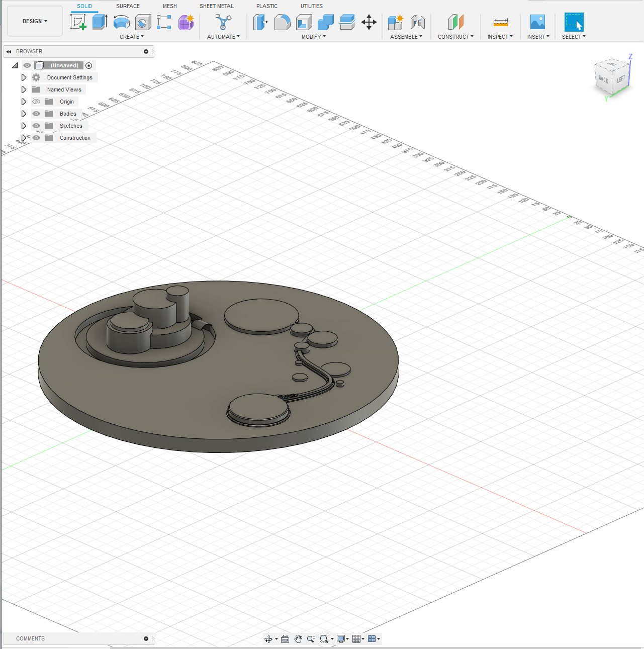This screenshot has width=644, height=649.
Task: Open the Measure tool under Inspect
Action: [x=500, y=22]
